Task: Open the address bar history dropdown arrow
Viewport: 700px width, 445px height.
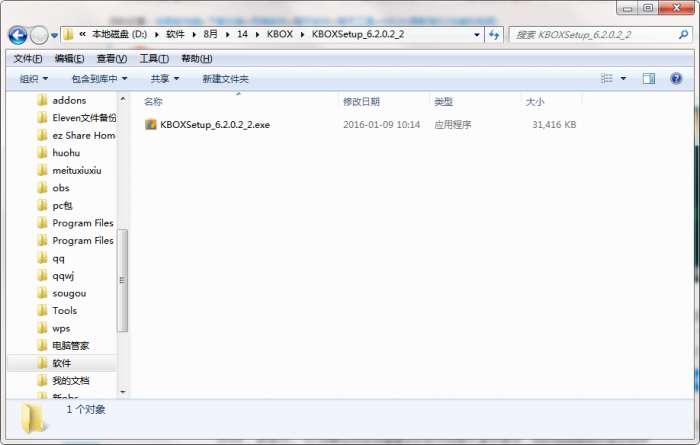Action: tap(477, 34)
